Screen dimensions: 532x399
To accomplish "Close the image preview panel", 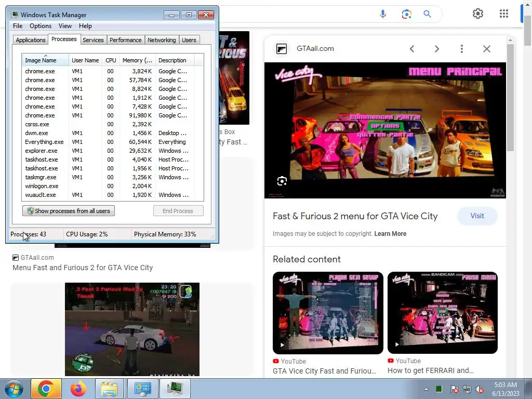I will 486,49.
